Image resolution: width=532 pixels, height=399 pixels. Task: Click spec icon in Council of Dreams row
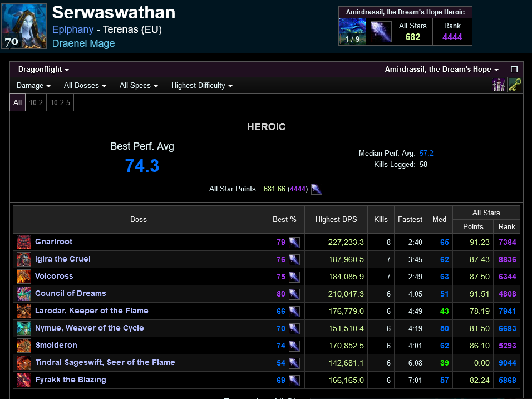[x=294, y=294]
